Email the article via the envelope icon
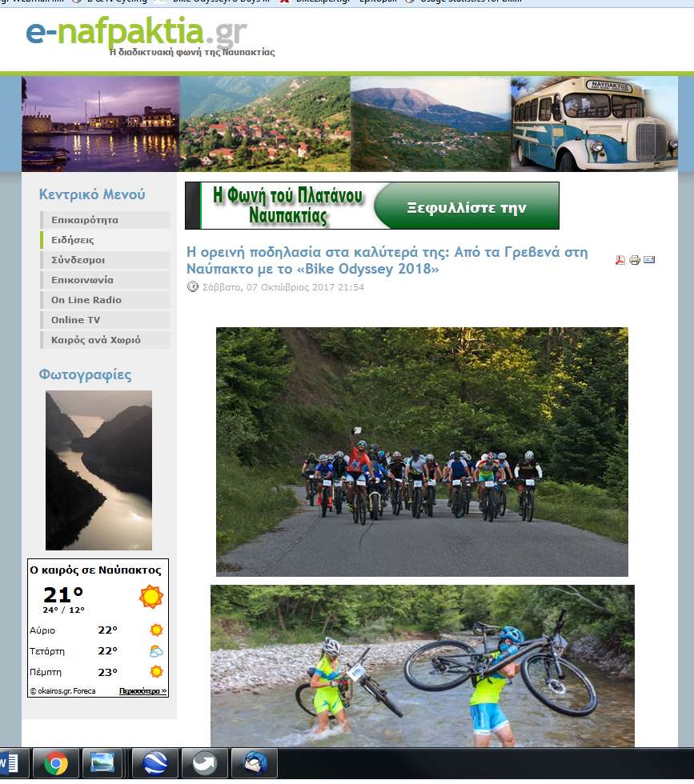This screenshot has height=784, width=694. (649, 259)
